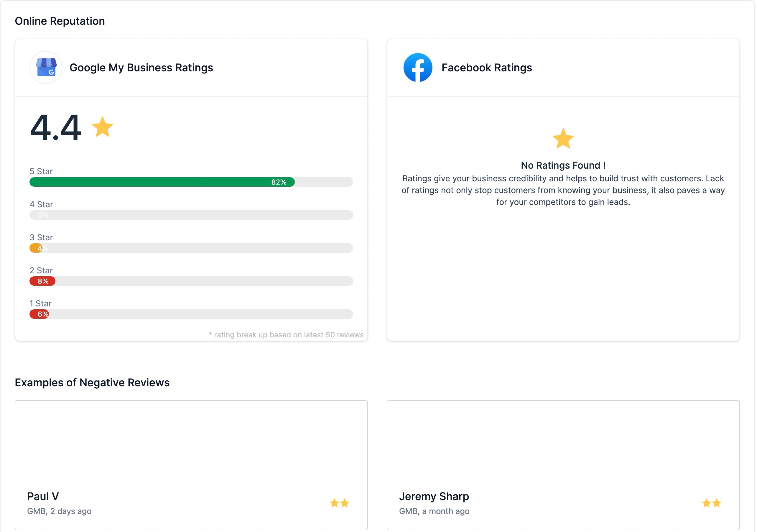Click Jeremy Sharp's two-star rating icons
757x532 pixels.
click(711, 503)
